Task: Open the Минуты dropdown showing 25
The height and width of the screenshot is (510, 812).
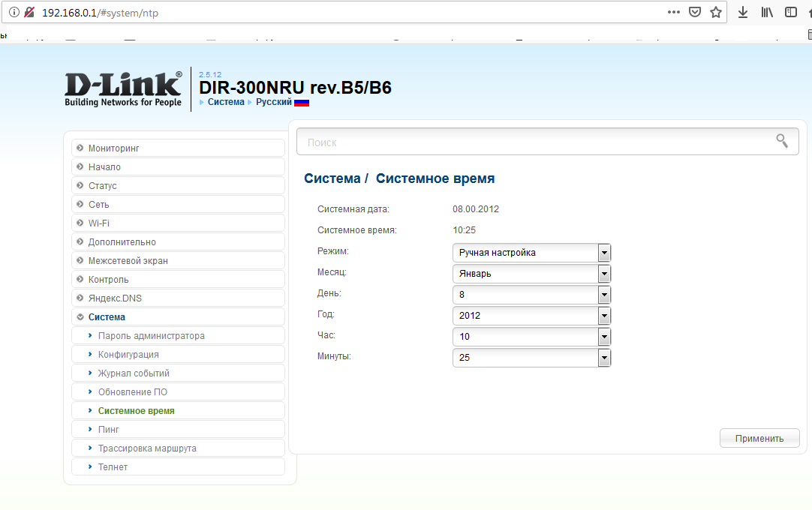Action: (x=531, y=358)
